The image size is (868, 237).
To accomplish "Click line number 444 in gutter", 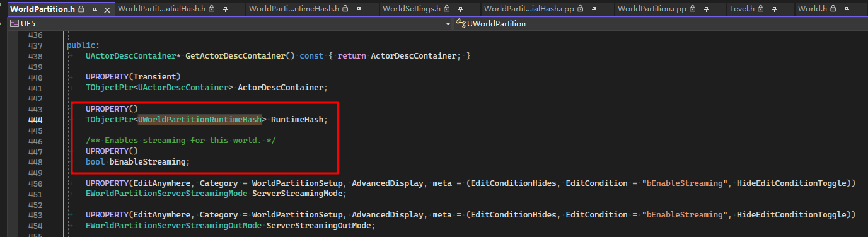I will click(35, 119).
